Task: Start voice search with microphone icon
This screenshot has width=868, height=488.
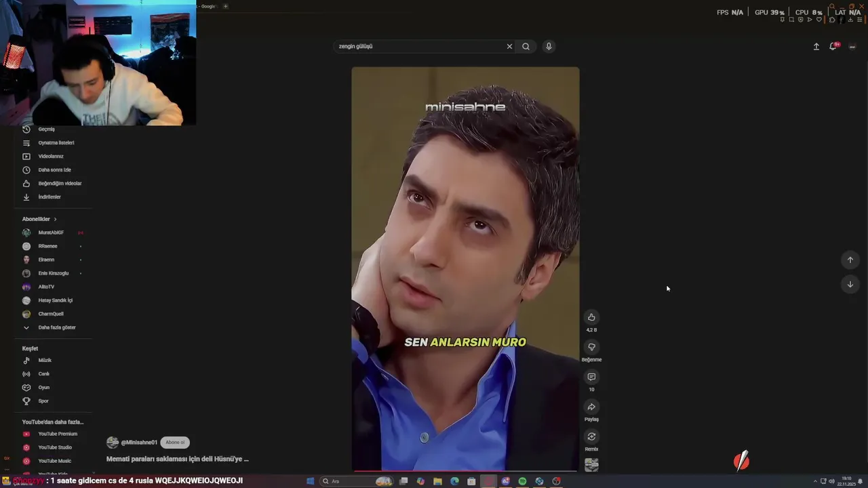Action: (549, 46)
